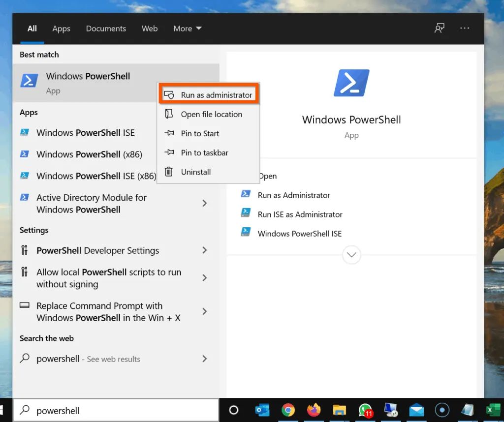Launch Firefox from the taskbar
Viewport: 504px width, 422px height.
(x=314, y=410)
